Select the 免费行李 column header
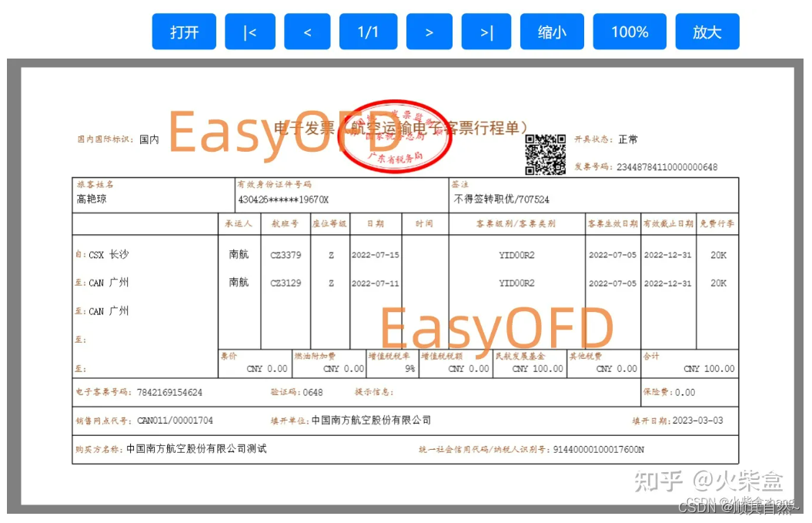 [717, 223]
